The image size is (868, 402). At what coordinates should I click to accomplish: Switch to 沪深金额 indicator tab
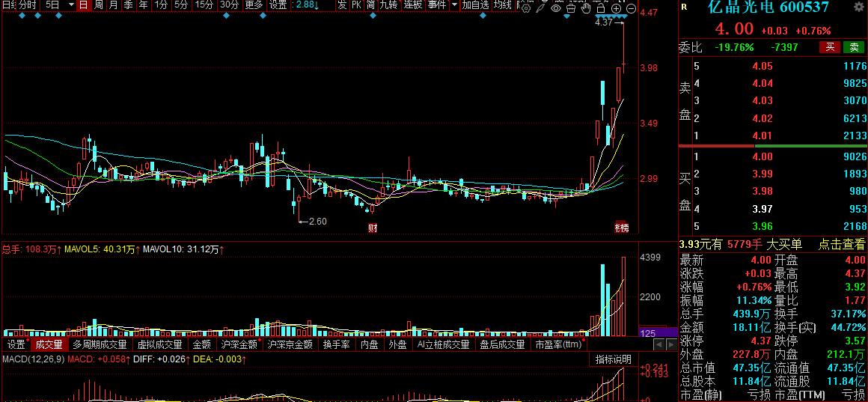pos(239,344)
